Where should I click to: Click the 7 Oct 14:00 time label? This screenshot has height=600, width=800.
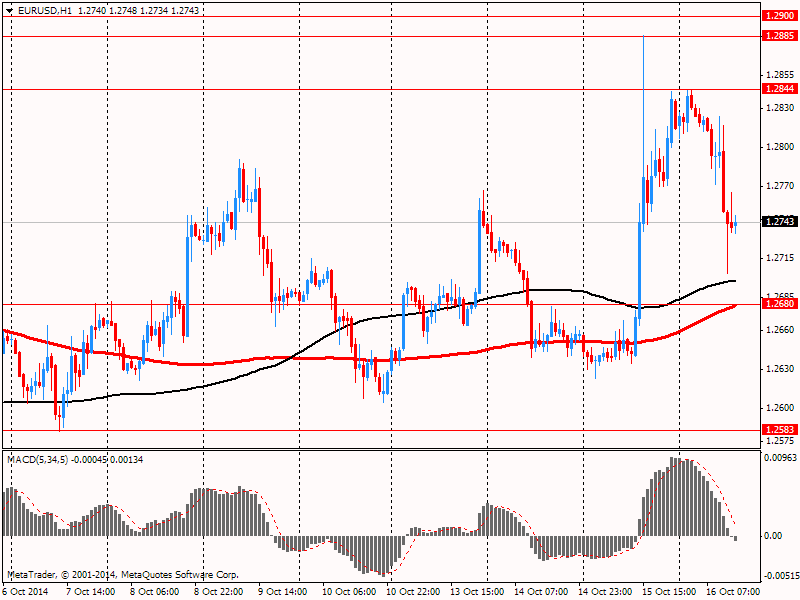pos(90,592)
